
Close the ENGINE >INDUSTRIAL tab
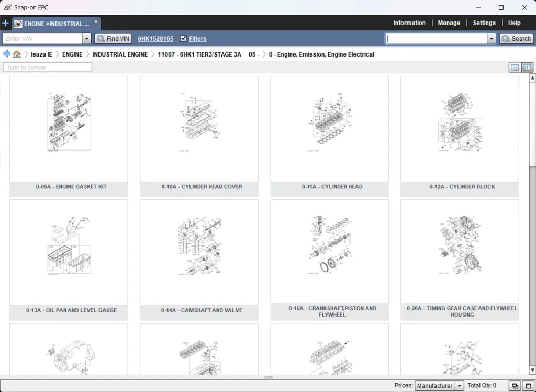click(96, 21)
